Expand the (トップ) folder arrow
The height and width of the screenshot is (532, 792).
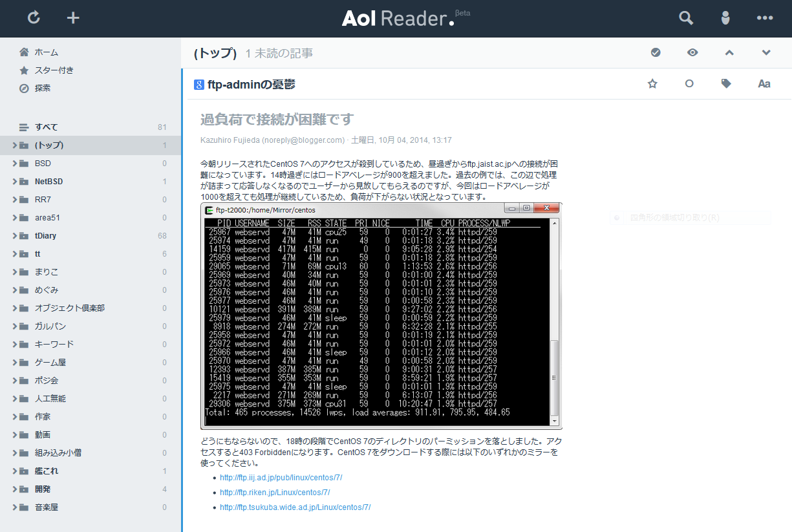coord(14,145)
